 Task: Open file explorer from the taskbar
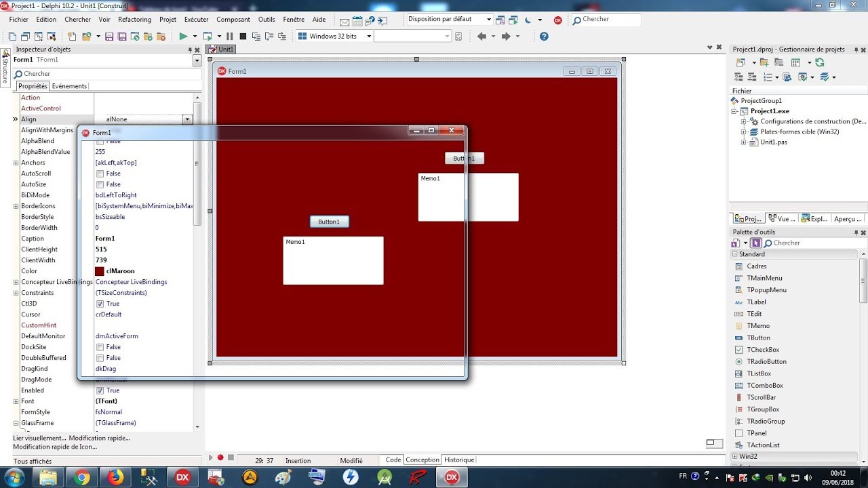(48, 477)
